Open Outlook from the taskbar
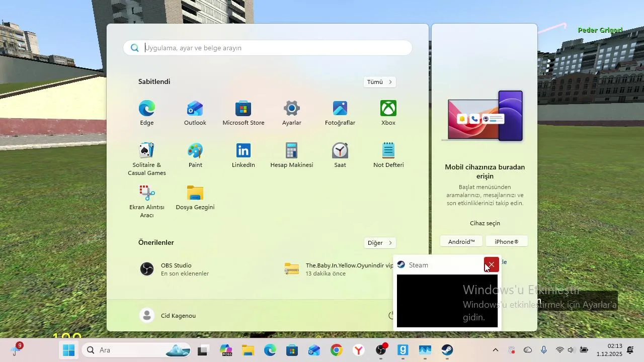Viewport: 644px width, 362px height. (x=314, y=350)
